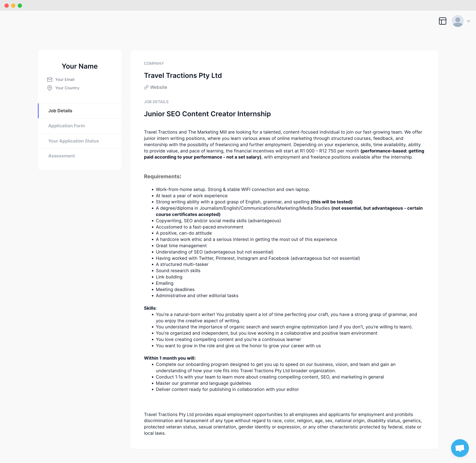The width and height of the screenshot is (476, 463).
Task: Click the Your Country text
Action: (67, 88)
